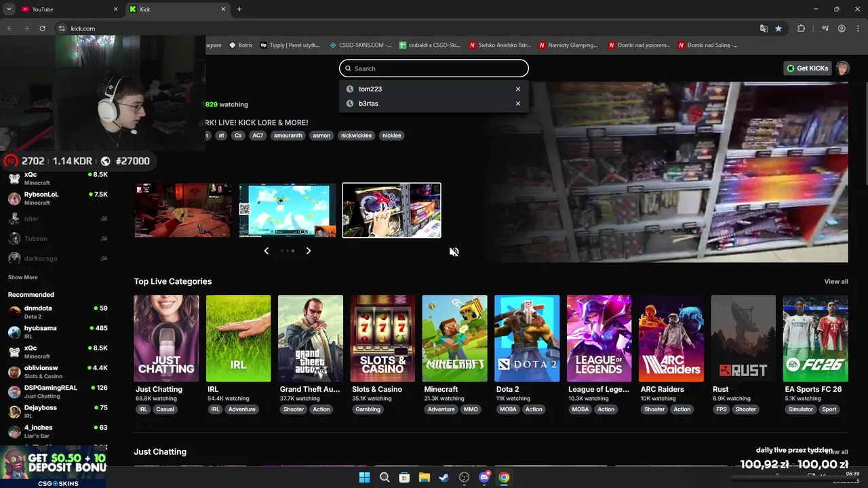Click the Gambling tag under Slots & Casino
Image resolution: width=868 pixels, height=488 pixels.
click(x=368, y=409)
